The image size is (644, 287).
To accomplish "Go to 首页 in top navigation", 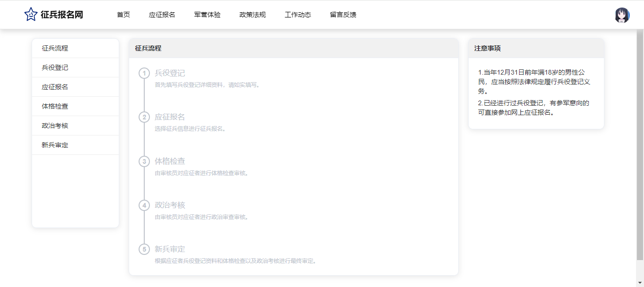I will point(124,15).
